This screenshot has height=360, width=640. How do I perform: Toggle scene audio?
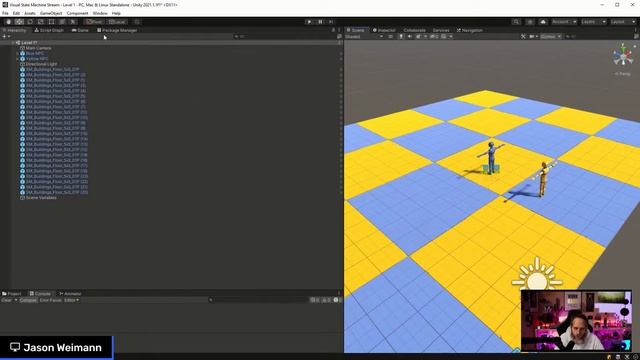tap(409, 36)
